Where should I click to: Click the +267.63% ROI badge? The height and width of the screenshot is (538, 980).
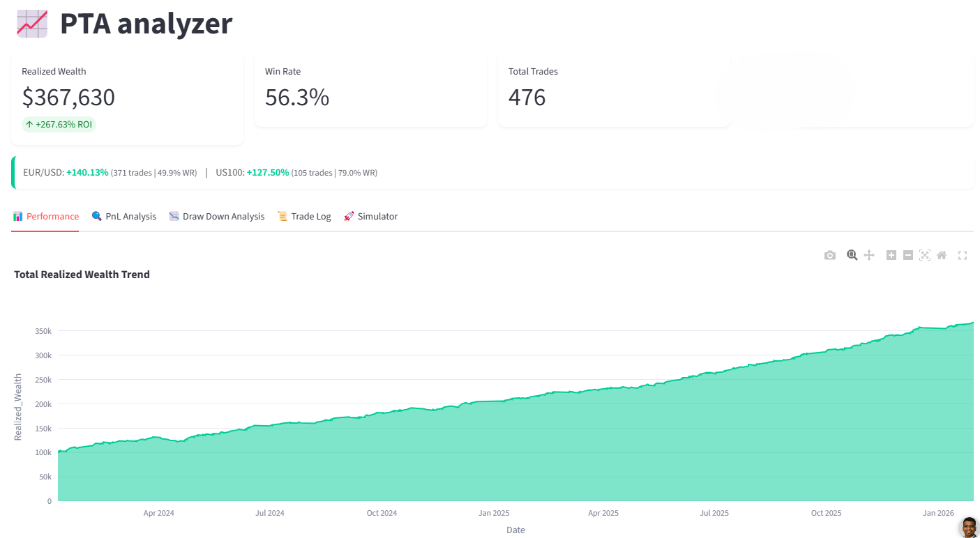[x=59, y=125]
